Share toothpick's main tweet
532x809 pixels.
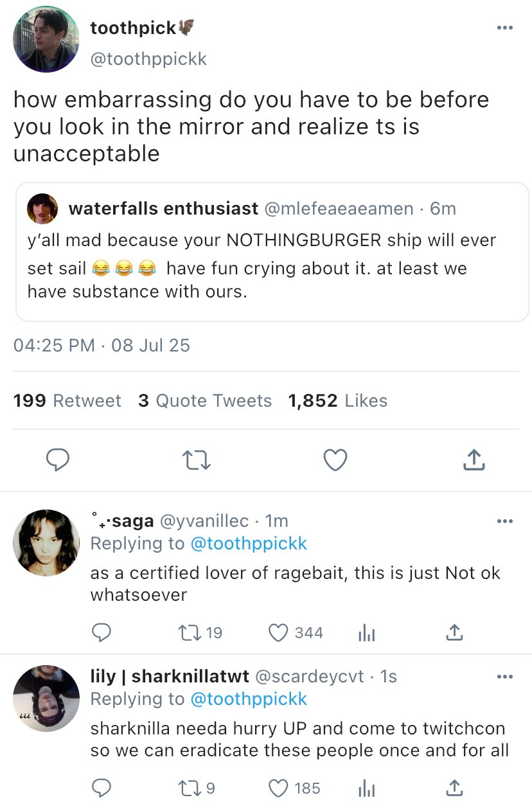[474, 459]
